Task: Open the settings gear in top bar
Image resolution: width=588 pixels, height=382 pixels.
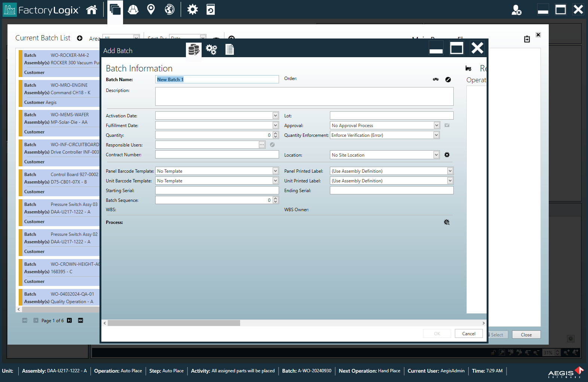Action: point(192,10)
